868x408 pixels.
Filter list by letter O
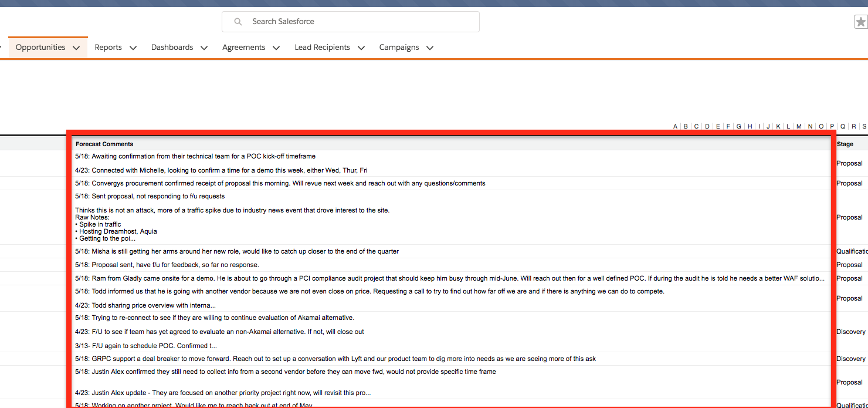[x=821, y=127]
